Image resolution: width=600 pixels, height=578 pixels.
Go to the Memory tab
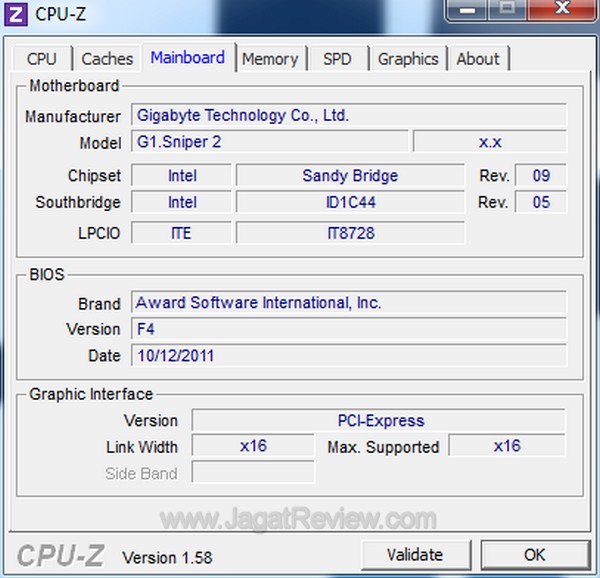[271, 59]
